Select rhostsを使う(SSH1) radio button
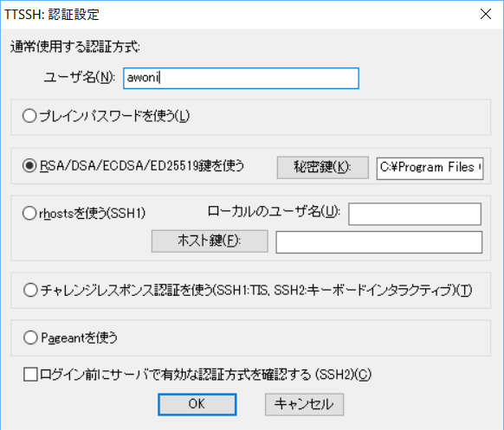 point(29,213)
